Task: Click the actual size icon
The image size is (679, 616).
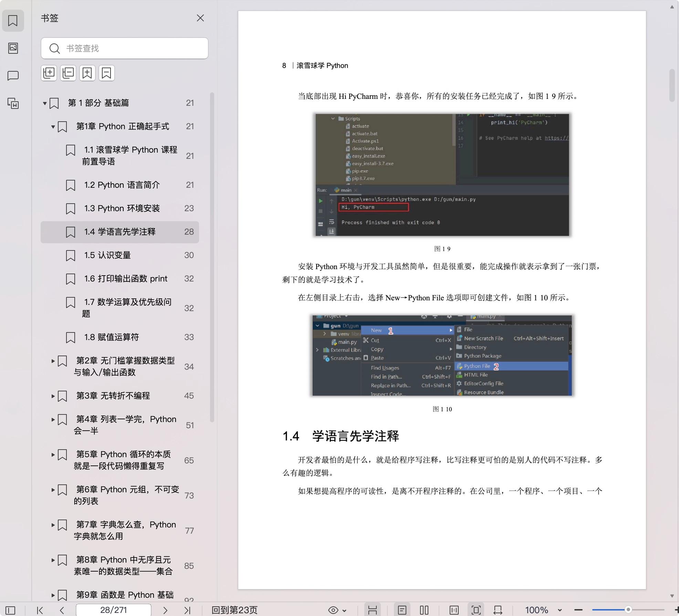Action: 454,610
